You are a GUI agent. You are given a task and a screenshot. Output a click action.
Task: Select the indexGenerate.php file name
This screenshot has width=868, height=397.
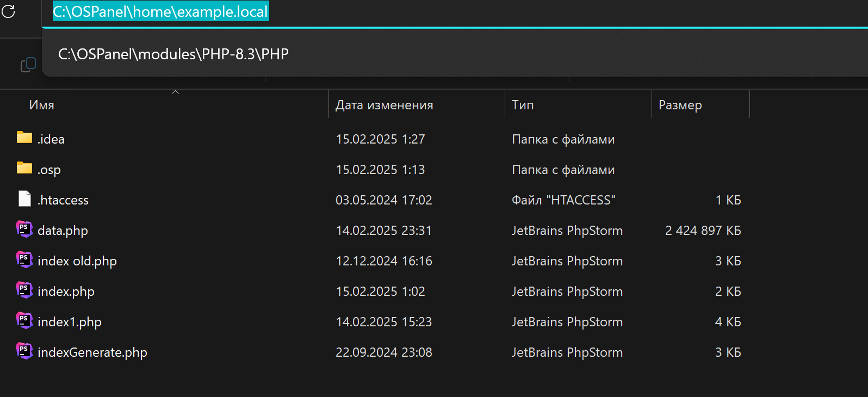92,352
